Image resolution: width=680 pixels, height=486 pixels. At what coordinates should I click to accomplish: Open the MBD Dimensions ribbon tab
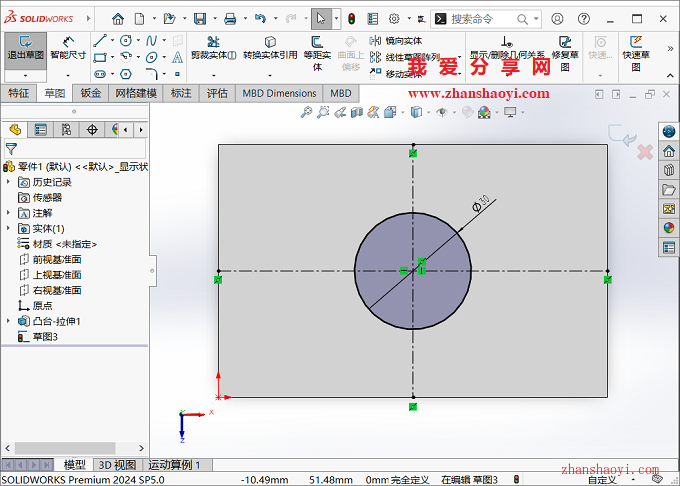coord(279,93)
